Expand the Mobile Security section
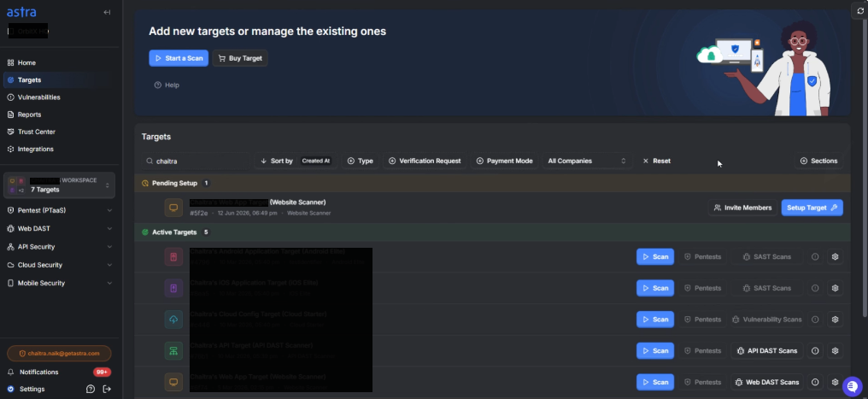This screenshot has height=399, width=868. click(59, 283)
